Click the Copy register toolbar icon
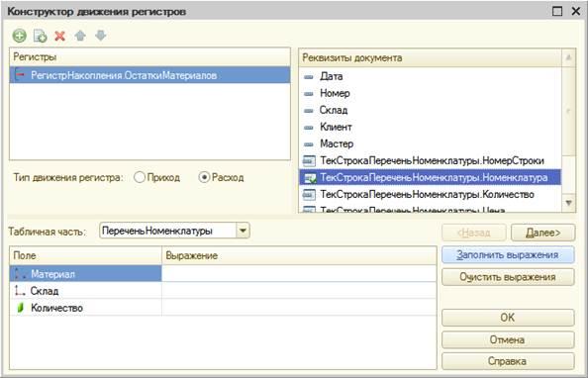The height and width of the screenshot is (378, 588). 41,36
